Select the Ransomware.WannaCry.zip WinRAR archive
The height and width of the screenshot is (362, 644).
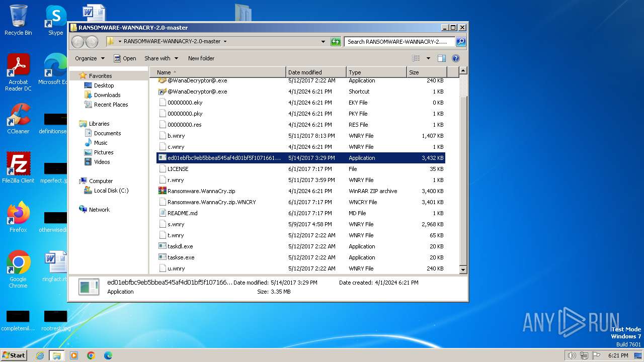[300, 191]
